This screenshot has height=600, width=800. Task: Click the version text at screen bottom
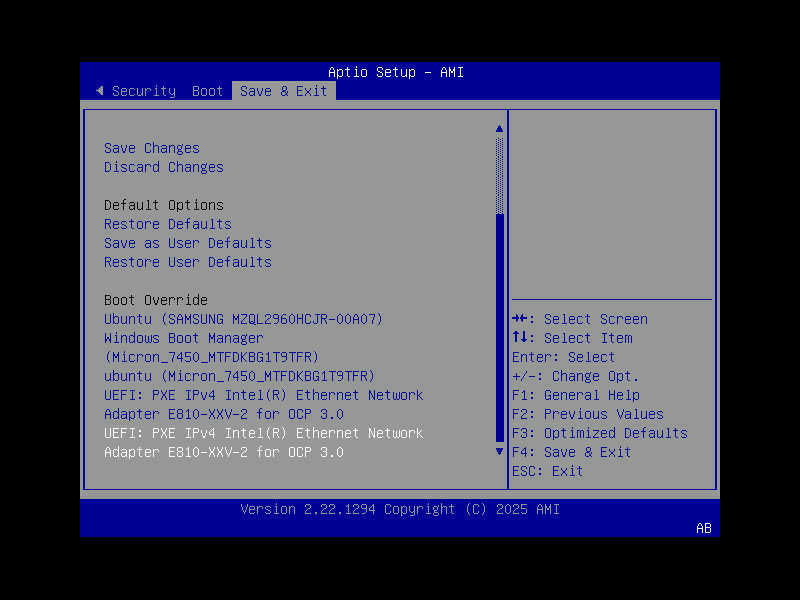(x=400, y=509)
